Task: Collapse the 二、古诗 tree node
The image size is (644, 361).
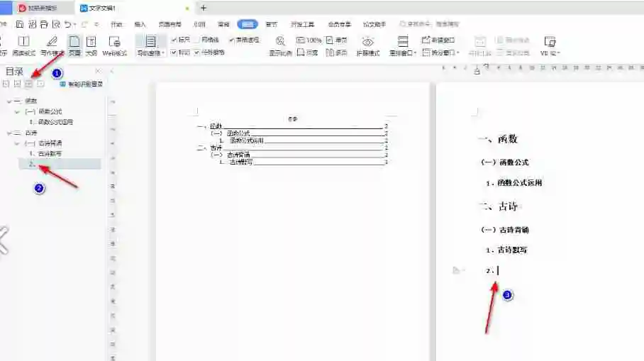Action: tap(9, 133)
